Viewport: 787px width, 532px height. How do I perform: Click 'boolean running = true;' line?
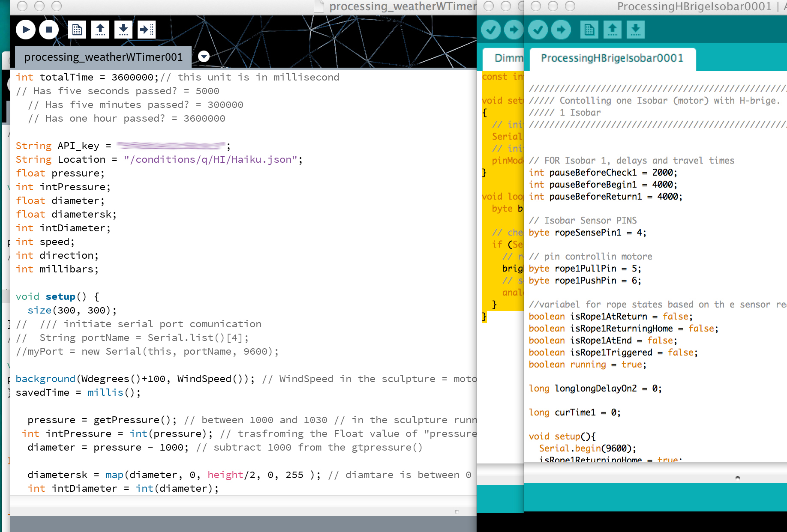click(x=587, y=365)
